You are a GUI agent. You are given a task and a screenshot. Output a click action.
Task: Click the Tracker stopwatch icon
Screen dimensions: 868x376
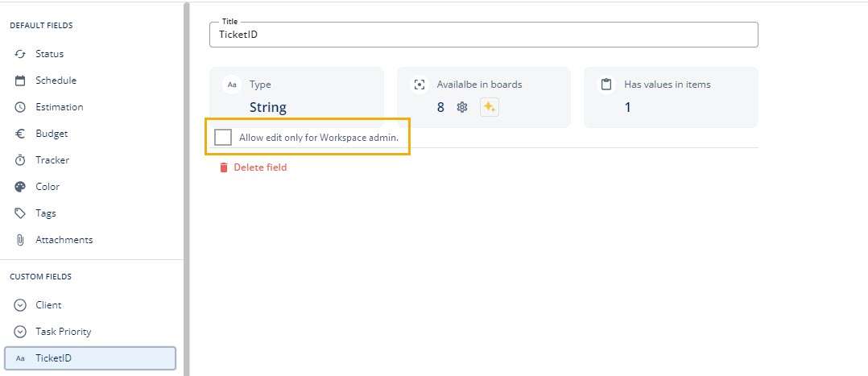(20, 160)
